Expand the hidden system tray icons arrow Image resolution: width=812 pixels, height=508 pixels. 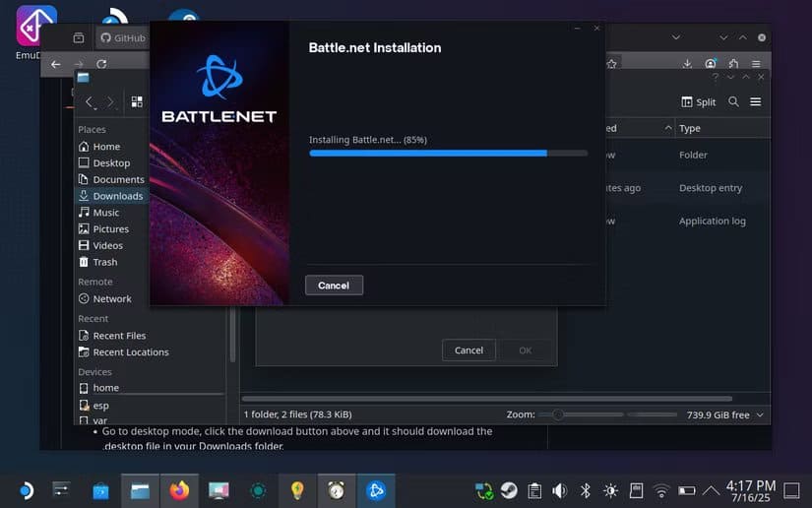[x=711, y=490]
